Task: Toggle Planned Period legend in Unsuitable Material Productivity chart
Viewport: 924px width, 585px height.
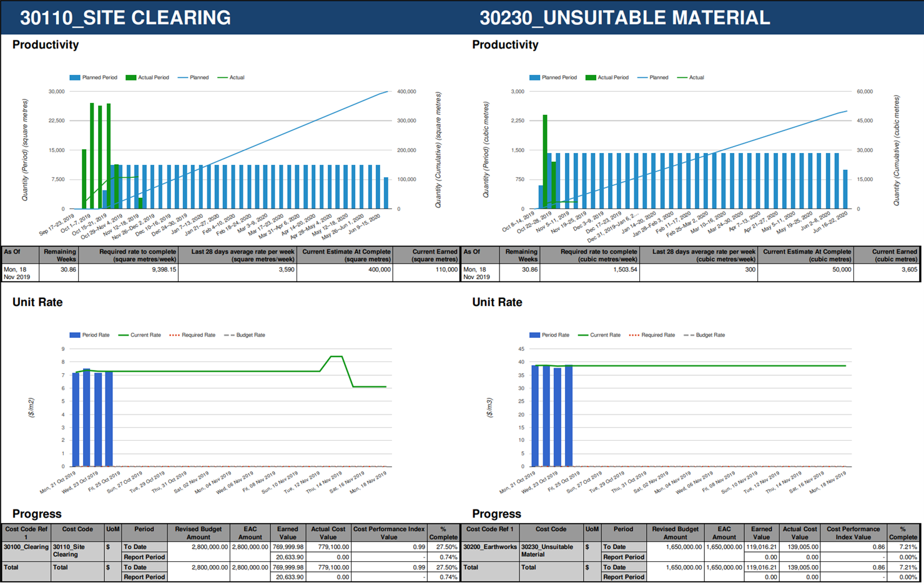Action: tap(553, 77)
